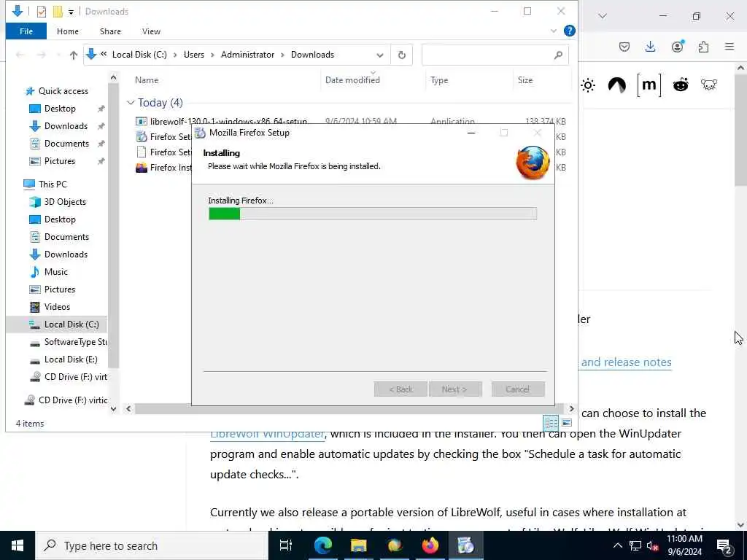Viewport: 747px width, 560px height.
Task: Click taskbar search box
Action: (152, 545)
